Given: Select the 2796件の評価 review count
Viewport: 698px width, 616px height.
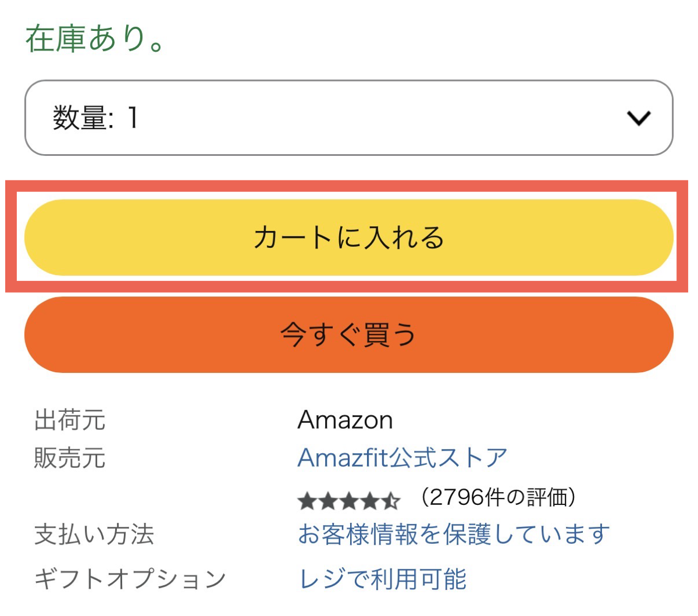Looking at the screenshot, I should 498,497.
